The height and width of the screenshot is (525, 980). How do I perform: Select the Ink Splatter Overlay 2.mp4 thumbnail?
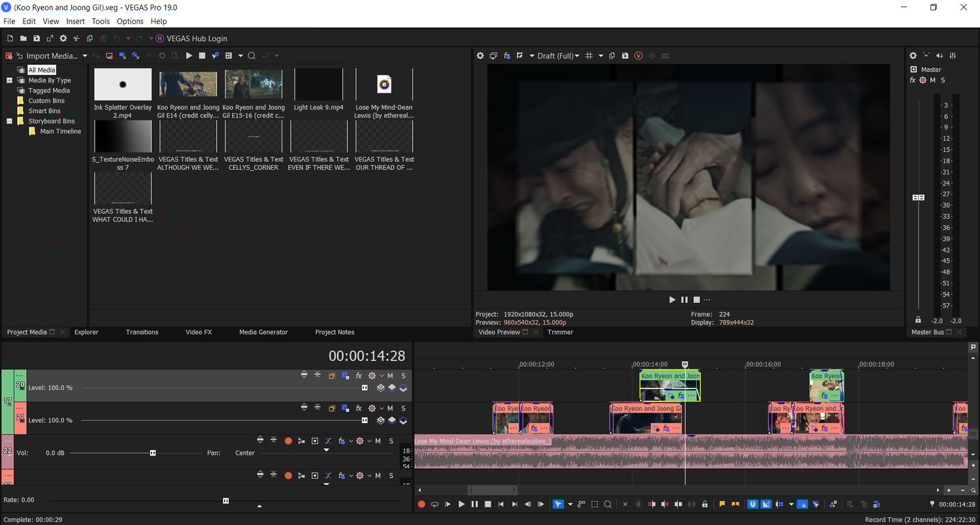[123, 84]
